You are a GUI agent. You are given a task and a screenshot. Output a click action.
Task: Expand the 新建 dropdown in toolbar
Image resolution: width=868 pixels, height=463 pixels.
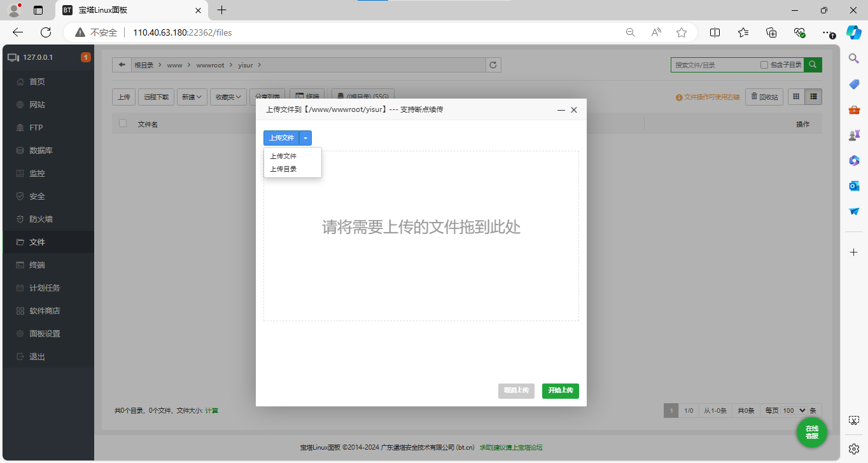point(192,96)
